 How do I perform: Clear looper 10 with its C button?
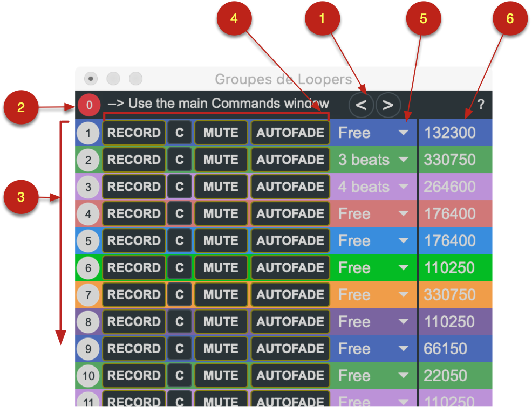pyautogui.click(x=180, y=376)
